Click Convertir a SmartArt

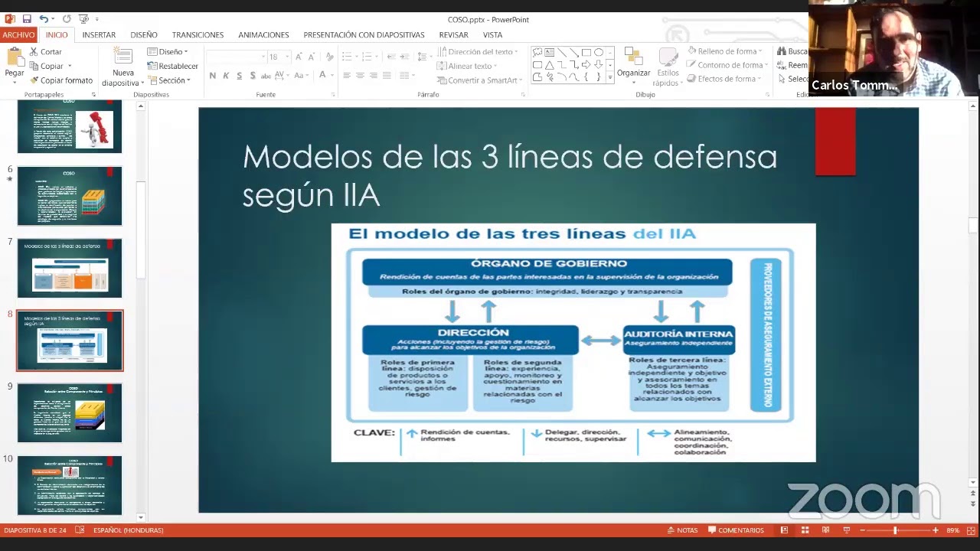[x=479, y=80]
